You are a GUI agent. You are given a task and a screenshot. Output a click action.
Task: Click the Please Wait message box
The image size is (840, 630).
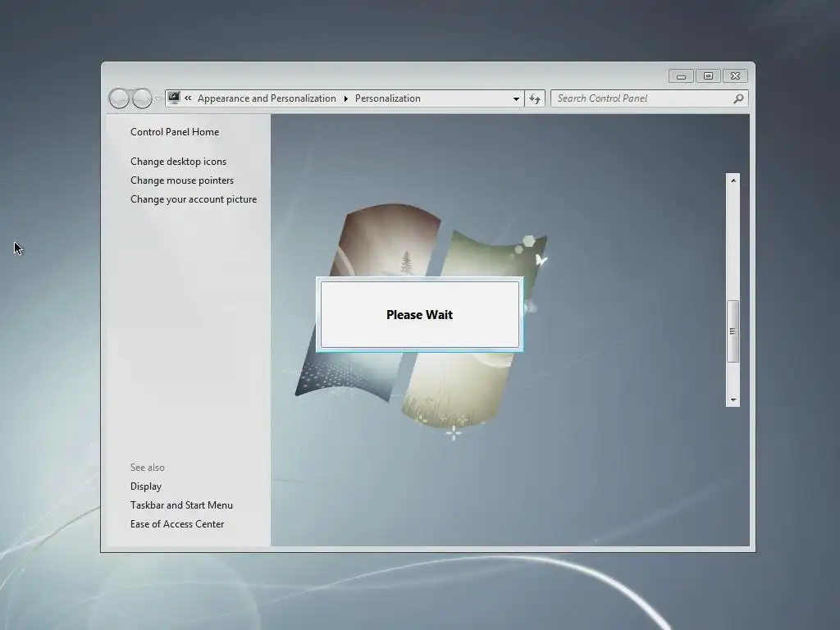(x=419, y=314)
